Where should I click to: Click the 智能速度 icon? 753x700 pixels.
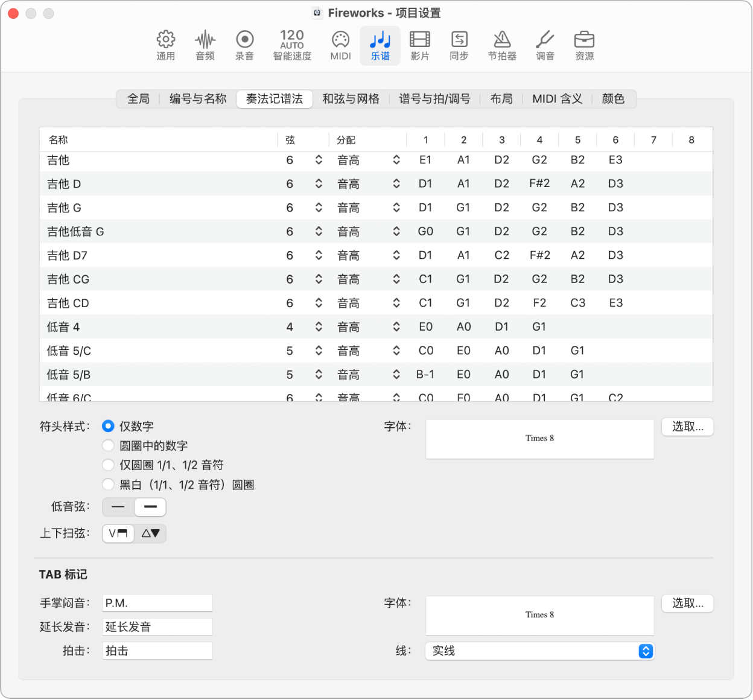(291, 45)
